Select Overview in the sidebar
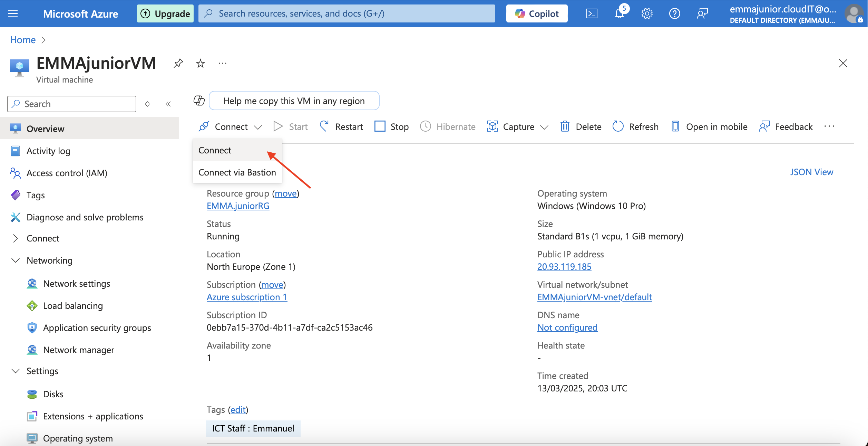The image size is (868, 446). [89, 129]
